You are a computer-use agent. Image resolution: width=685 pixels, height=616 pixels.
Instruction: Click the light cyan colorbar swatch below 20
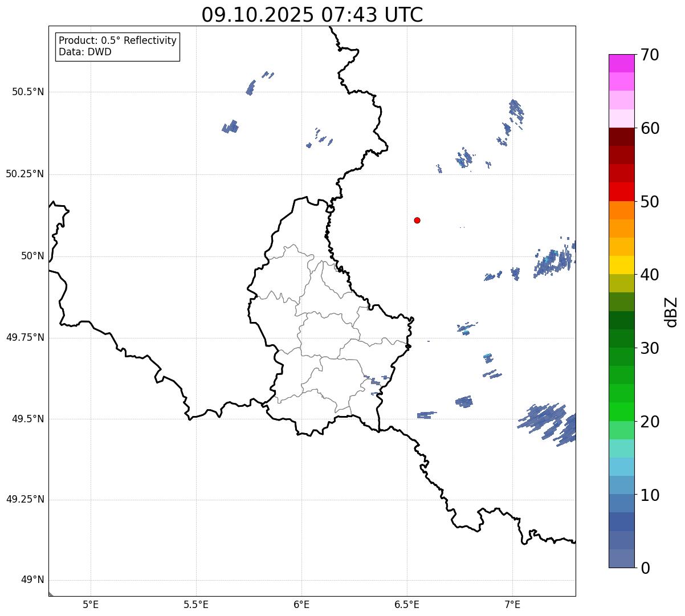click(621, 448)
